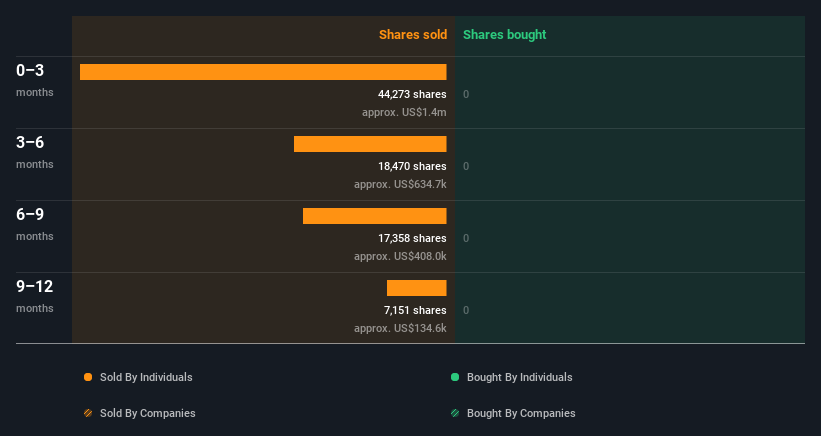Click the 6–9 months row label
Viewport: 821px width, 436px height.
35,224
